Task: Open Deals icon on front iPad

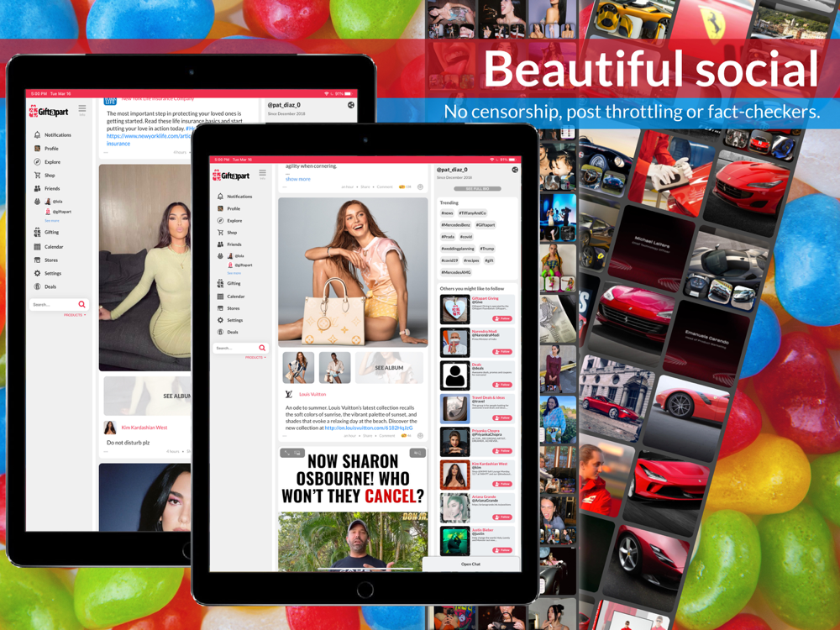Action: [x=220, y=332]
